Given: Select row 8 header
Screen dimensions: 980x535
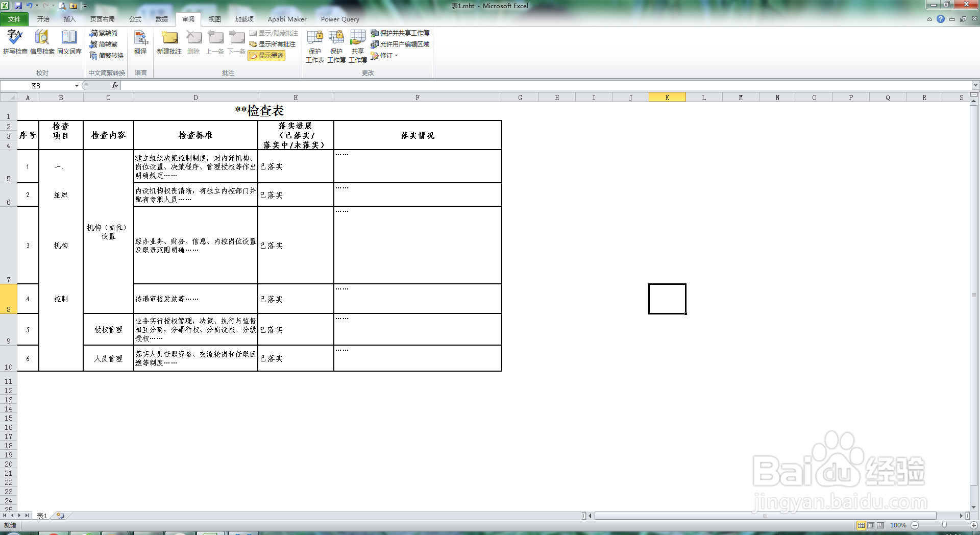Looking at the screenshot, I should 9,299.
